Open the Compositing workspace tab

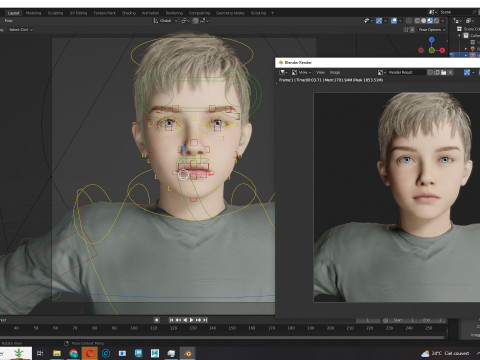click(x=199, y=13)
